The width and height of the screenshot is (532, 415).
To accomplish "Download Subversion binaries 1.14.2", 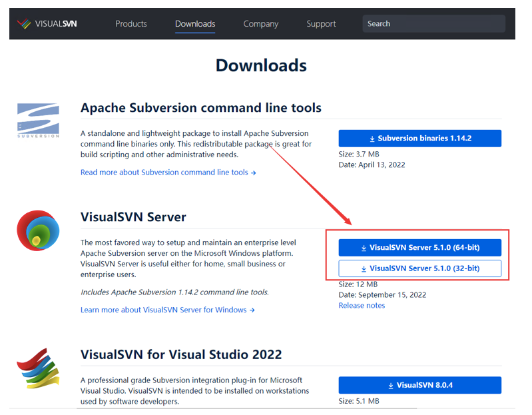I will pos(419,139).
